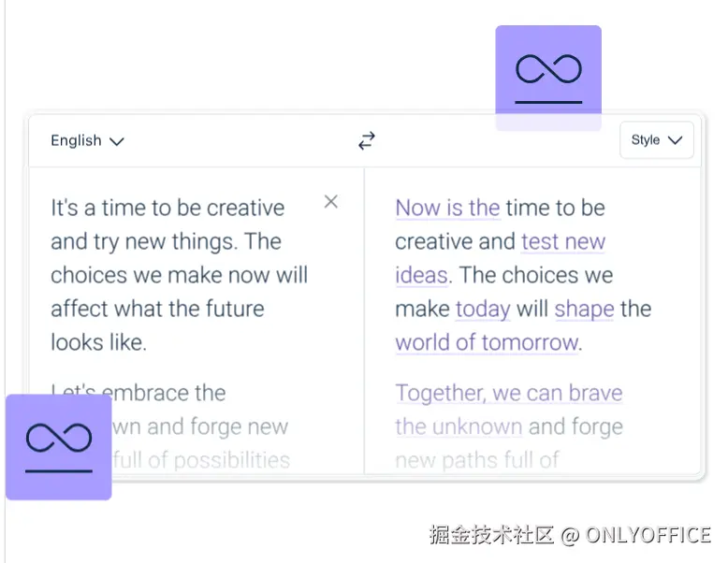728x563 pixels.
Task: Clear source text with the X icon
Action: 331,201
